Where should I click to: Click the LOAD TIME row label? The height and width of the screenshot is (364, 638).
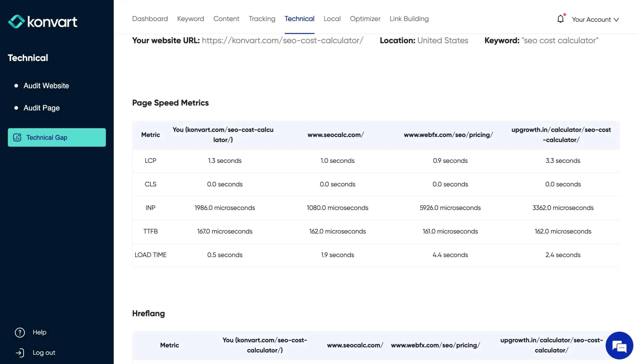coord(150,255)
